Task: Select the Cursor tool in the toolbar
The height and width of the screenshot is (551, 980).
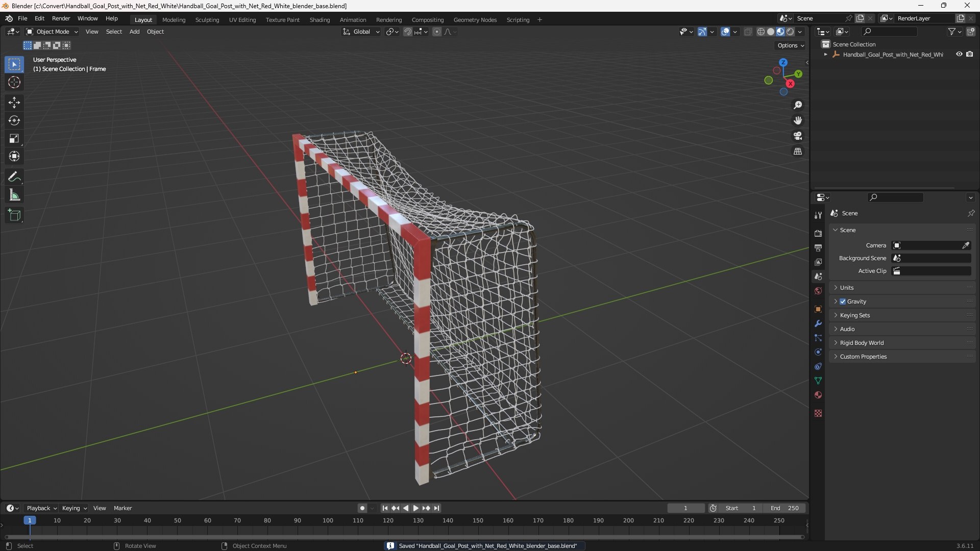Action: click(x=14, y=82)
